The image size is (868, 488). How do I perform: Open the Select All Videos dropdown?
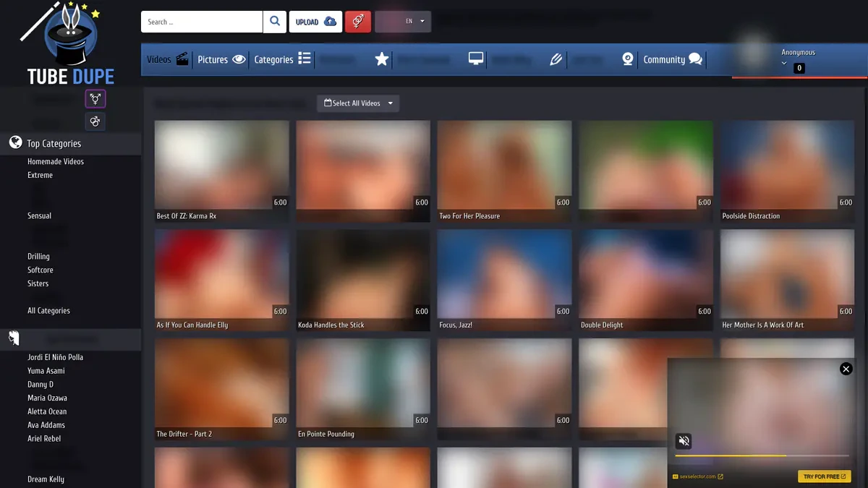[358, 103]
